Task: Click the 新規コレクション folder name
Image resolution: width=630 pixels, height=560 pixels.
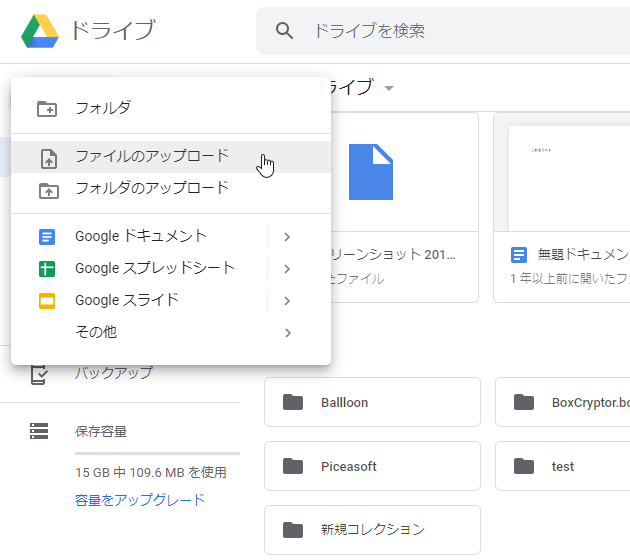Action: tap(372, 530)
